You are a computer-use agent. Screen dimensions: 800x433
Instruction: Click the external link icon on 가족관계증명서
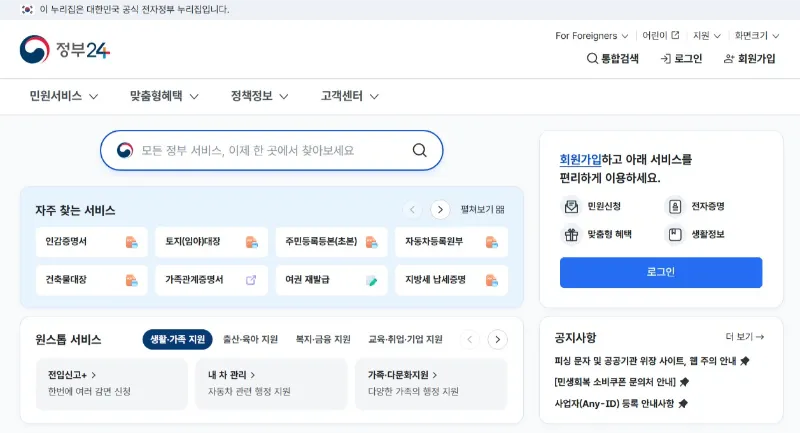tap(251, 280)
